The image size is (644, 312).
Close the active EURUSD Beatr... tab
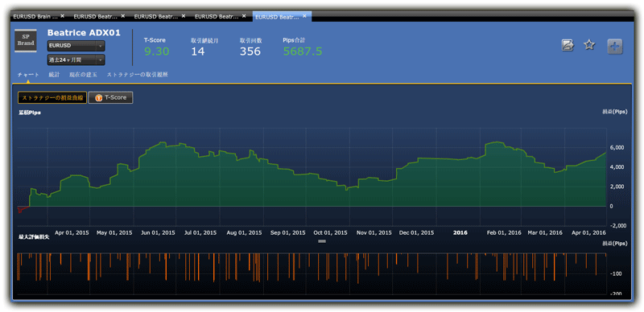(304, 16)
